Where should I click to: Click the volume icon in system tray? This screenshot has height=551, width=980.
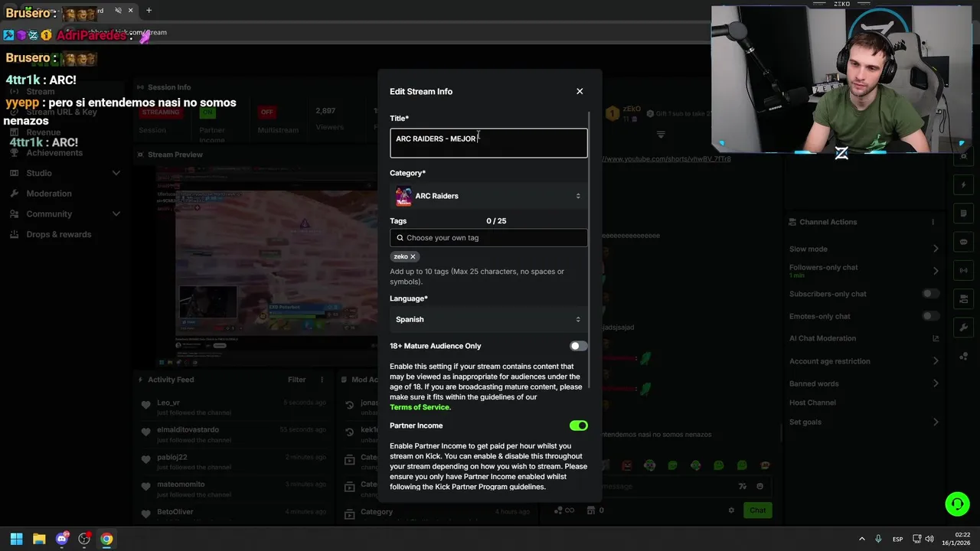930,540
